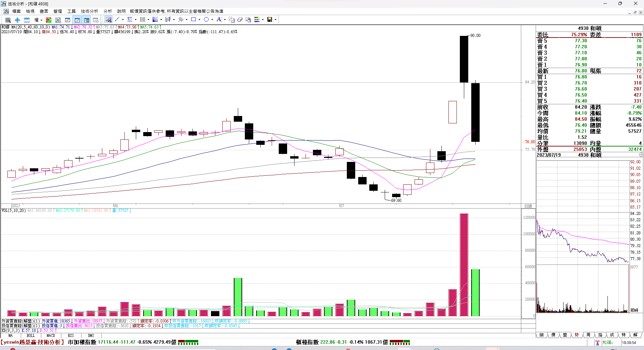The image size is (644, 350).
Task: Select the eraser tool
Action: pos(240,20)
